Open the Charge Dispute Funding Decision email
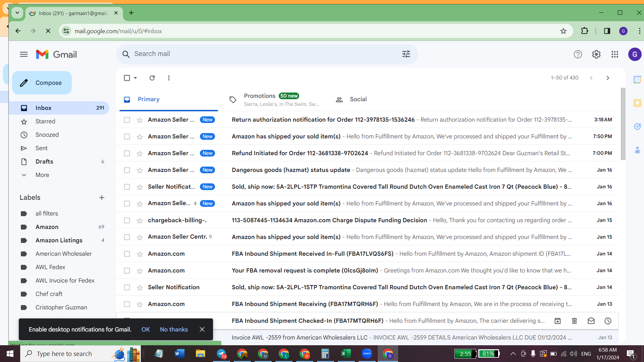Screen dimensions: 644x362 367,220
